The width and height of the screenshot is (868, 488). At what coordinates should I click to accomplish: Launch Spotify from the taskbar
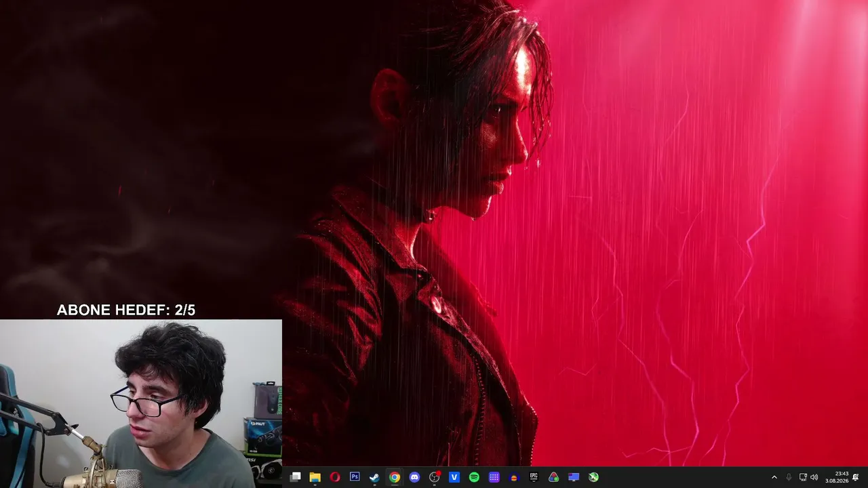pyautogui.click(x=474, y=477)
